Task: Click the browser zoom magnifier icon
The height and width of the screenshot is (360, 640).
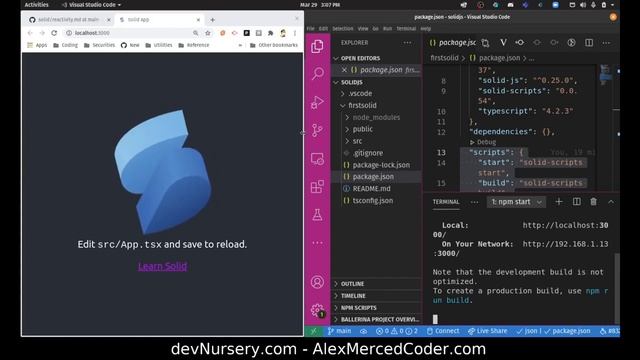Action: (196, 33)
